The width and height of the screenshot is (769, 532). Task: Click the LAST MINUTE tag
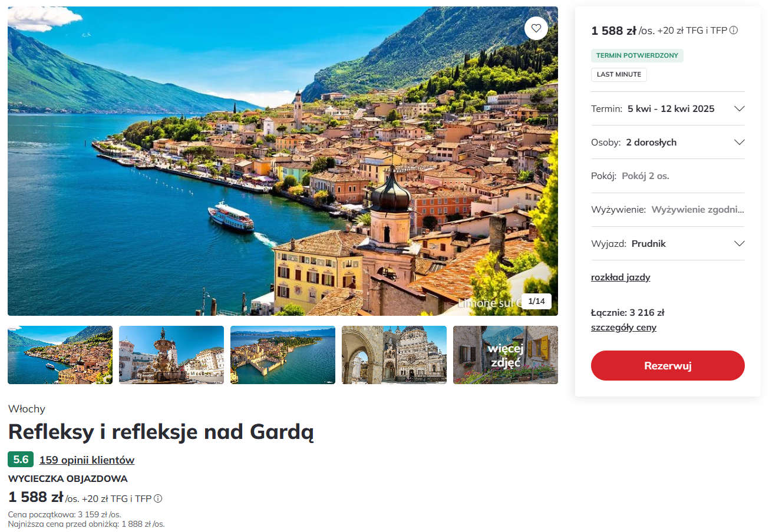pyautogui.click(x=619, y=75)
